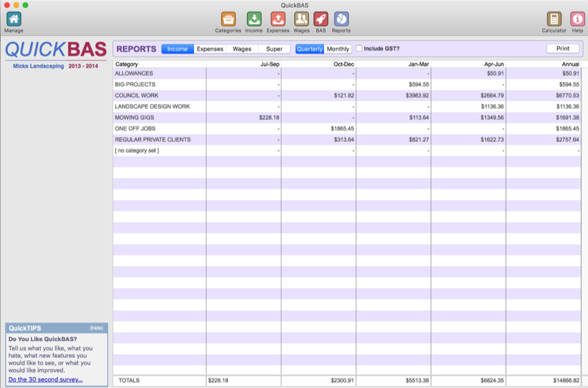
Task: Select the ONE OFF JOBS row
Action: click(x=347, y=129)
